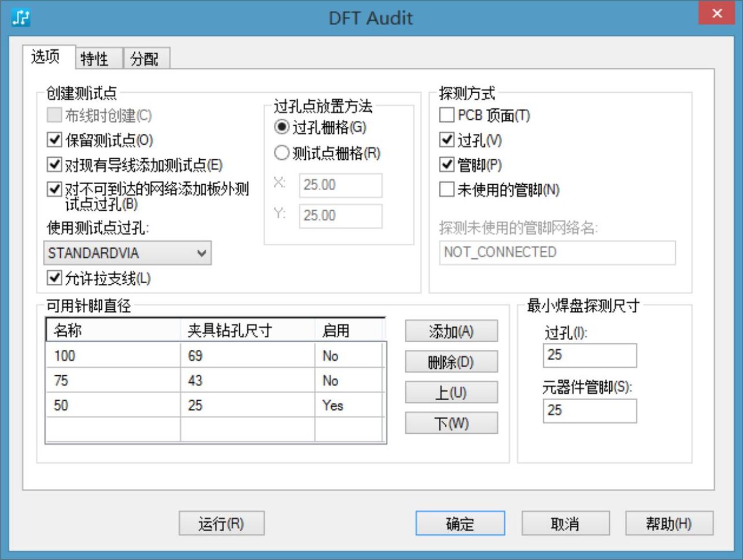The width and height of the screenshot is (743, 560).
Task: Choose the 过孔栅格(G) radio option
Action: click(x=281, y=127)
